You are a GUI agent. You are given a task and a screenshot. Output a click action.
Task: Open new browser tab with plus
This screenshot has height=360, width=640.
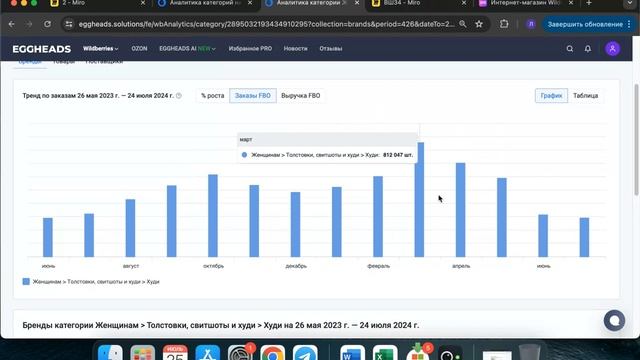[589, 3]
